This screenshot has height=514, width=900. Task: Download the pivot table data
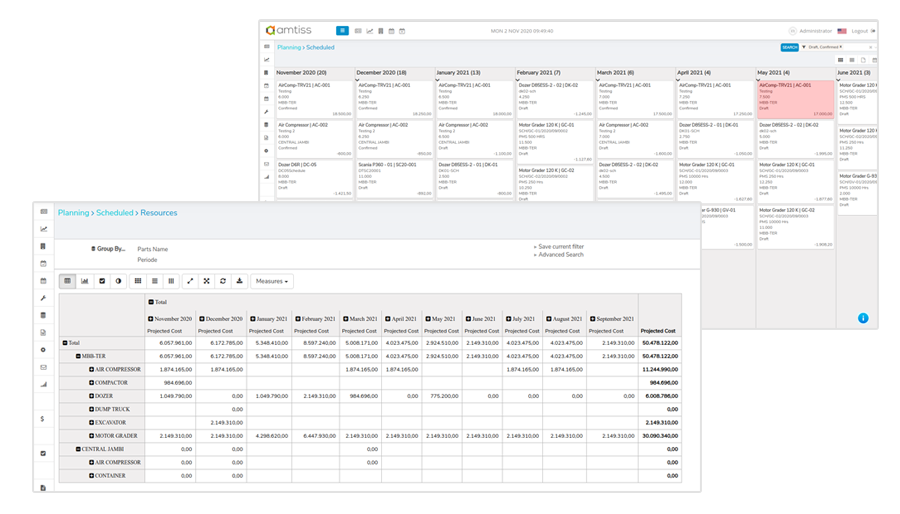239,281
